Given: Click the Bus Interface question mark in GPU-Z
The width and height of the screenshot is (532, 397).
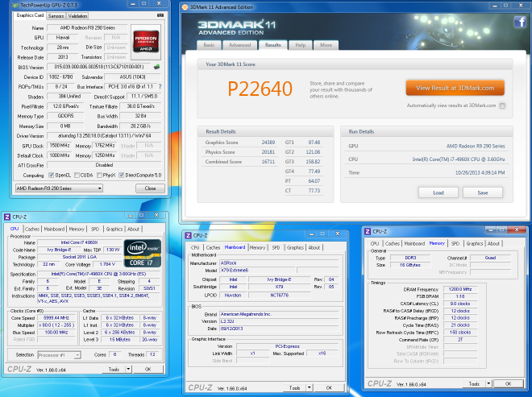Looking at the screenshot, I should (x=160, y=87).
